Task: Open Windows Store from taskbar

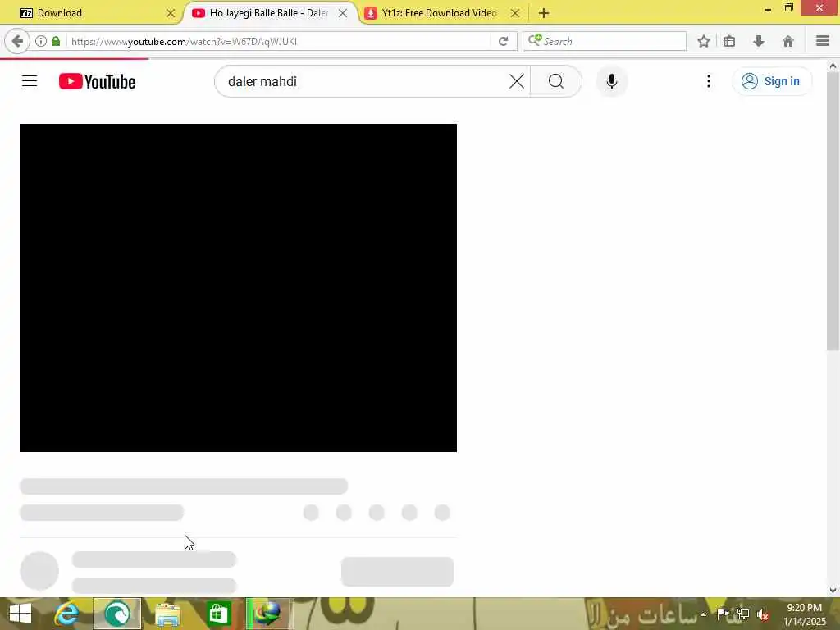Action: point(218,614)
